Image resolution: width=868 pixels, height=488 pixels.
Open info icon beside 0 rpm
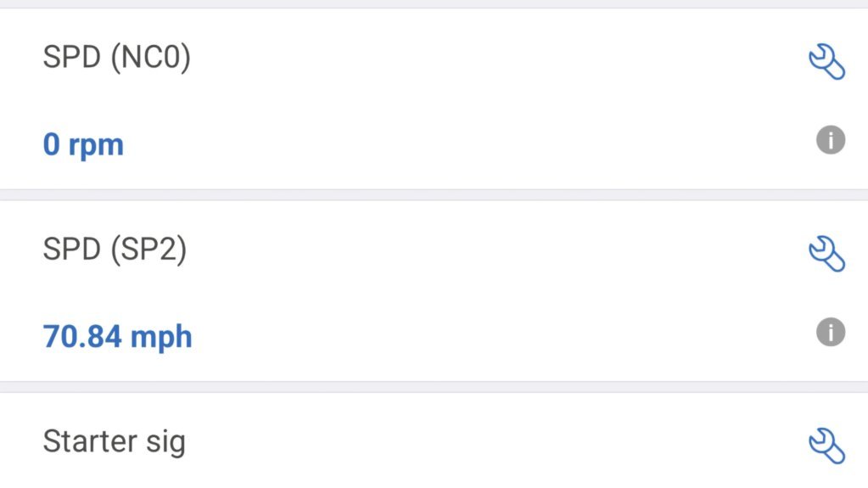pyautogui.click(x=831, y=139)
